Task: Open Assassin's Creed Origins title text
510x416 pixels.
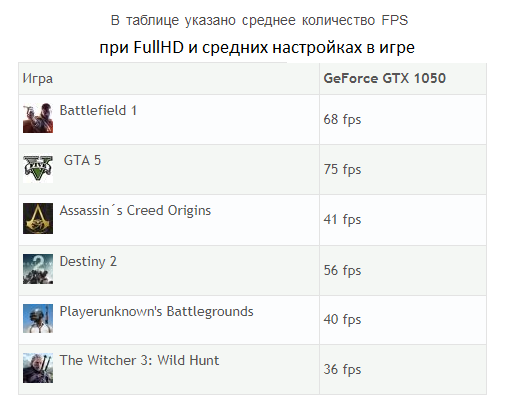Action: click(x=135, y=211)
